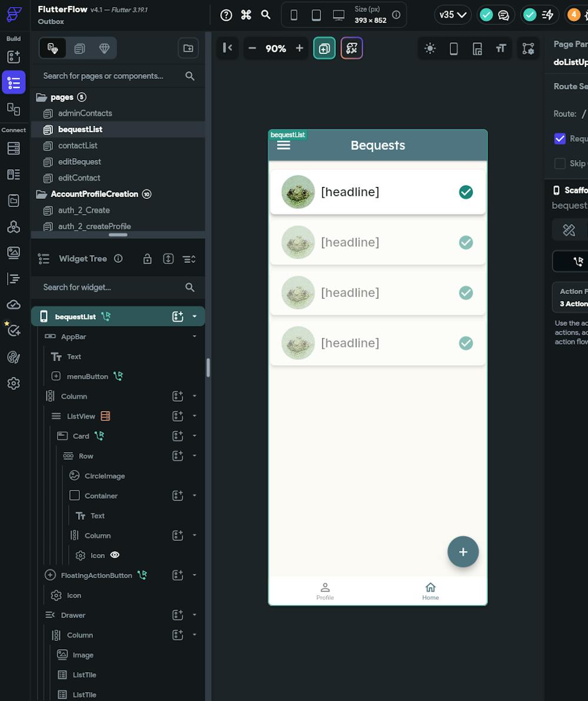Collapse the Row tree node

tap(195, 456)
